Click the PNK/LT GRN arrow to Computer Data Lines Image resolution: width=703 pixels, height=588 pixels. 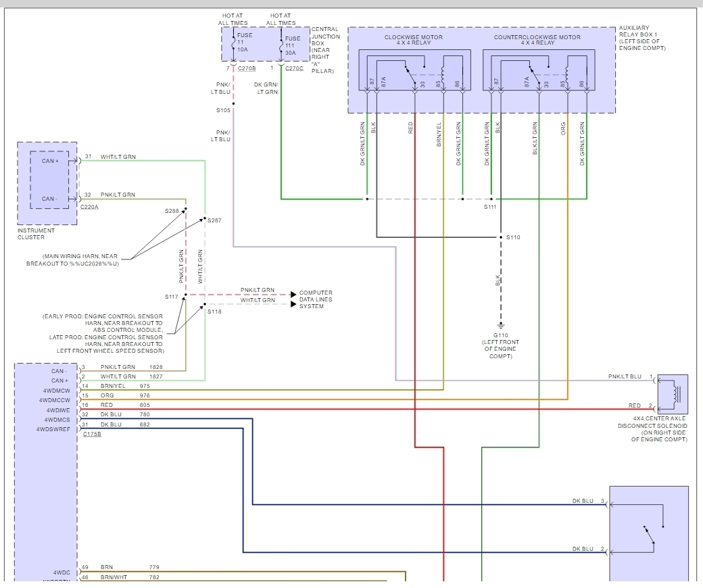(293, 295)
